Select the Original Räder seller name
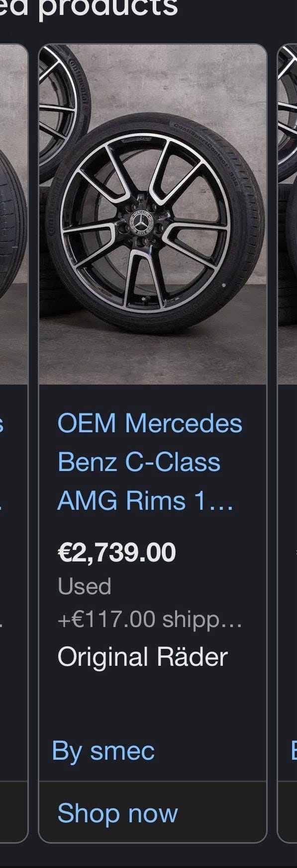The height and width of the screenshot is (868, 297). click(142, 657)
